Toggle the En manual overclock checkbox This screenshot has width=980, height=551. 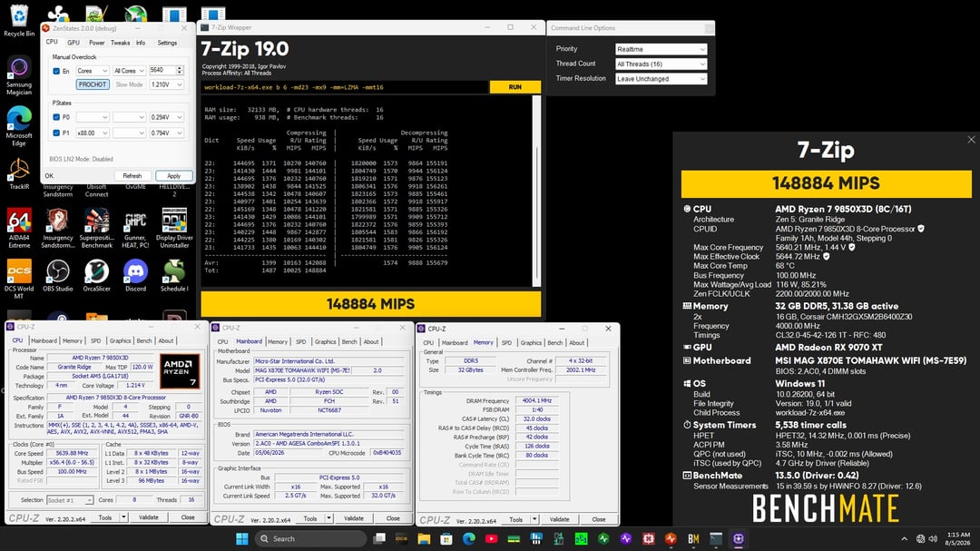click(x=56, y=71)
